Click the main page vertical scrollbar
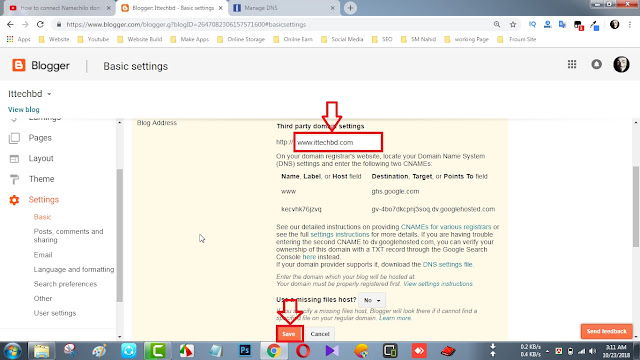The height and width of the screenshot is (360, 640). (x=636, y=206)
